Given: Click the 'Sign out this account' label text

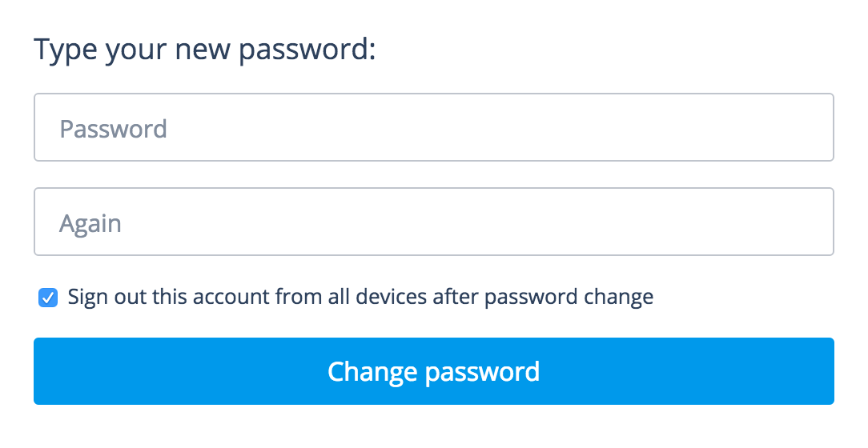Looking at the screenshot, I should [360, 298].
